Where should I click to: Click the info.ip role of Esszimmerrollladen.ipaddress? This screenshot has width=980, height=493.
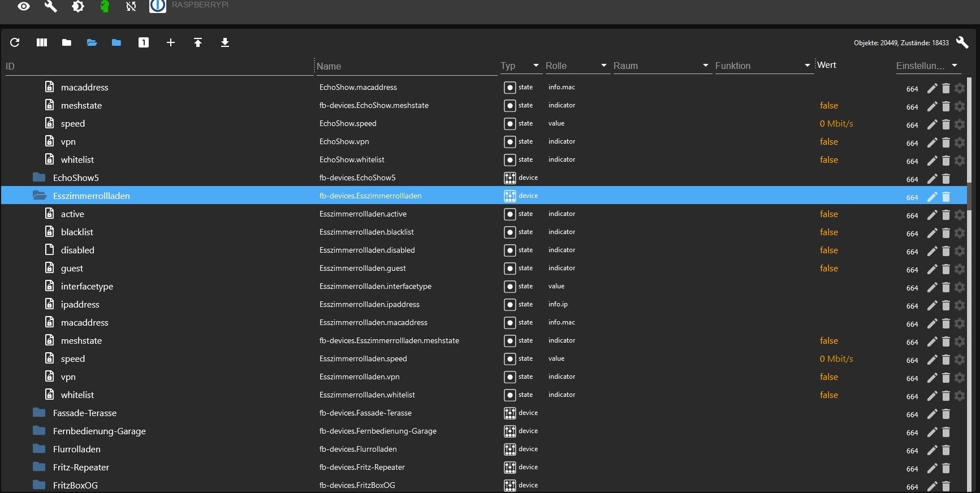tap(558, 304)
